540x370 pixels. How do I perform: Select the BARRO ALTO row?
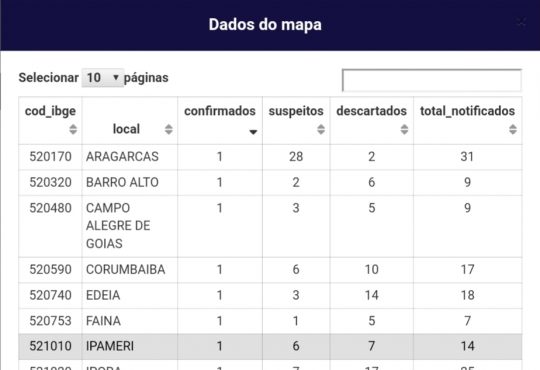click(270, 183)
